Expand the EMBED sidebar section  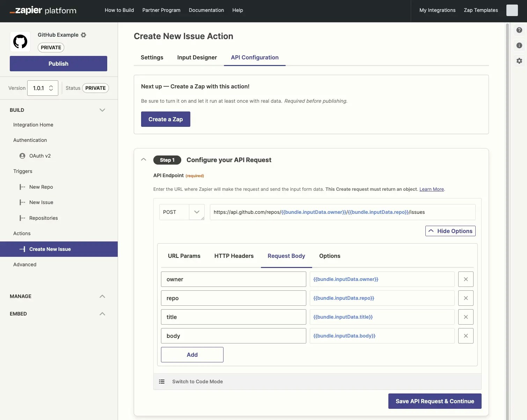[x=102, y=314]
